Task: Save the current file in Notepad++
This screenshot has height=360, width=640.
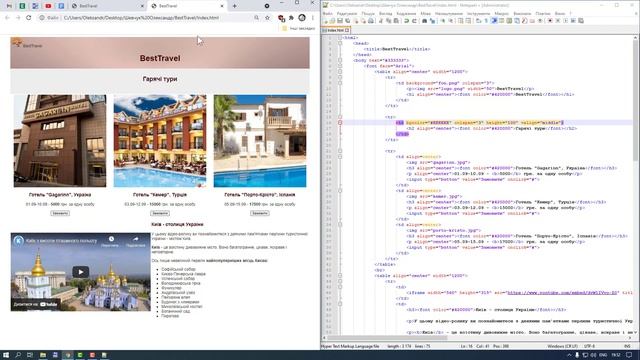Action: [x=340, y=20]
